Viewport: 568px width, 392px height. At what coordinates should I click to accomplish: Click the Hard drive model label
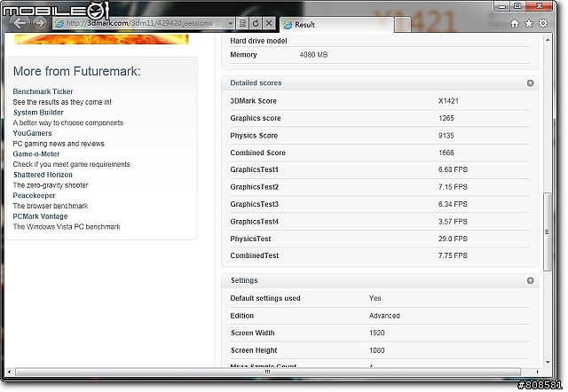[x=258, y=41]
